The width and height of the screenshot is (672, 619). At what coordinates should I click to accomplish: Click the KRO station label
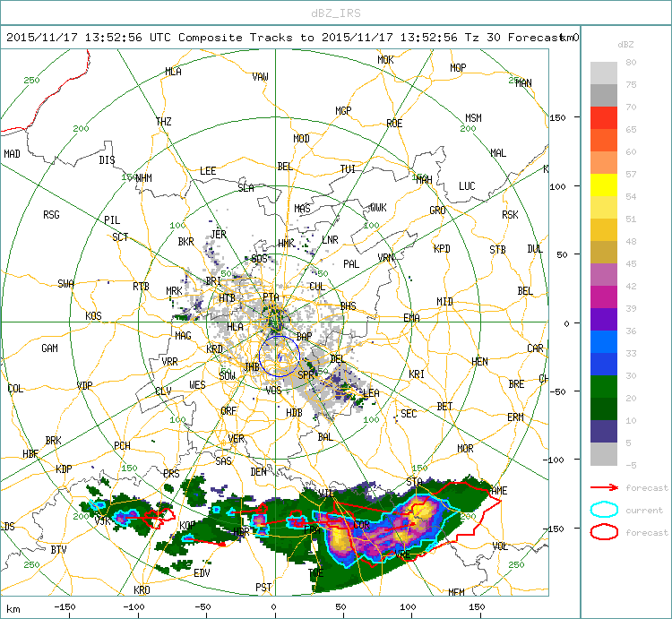coord(142,589)
